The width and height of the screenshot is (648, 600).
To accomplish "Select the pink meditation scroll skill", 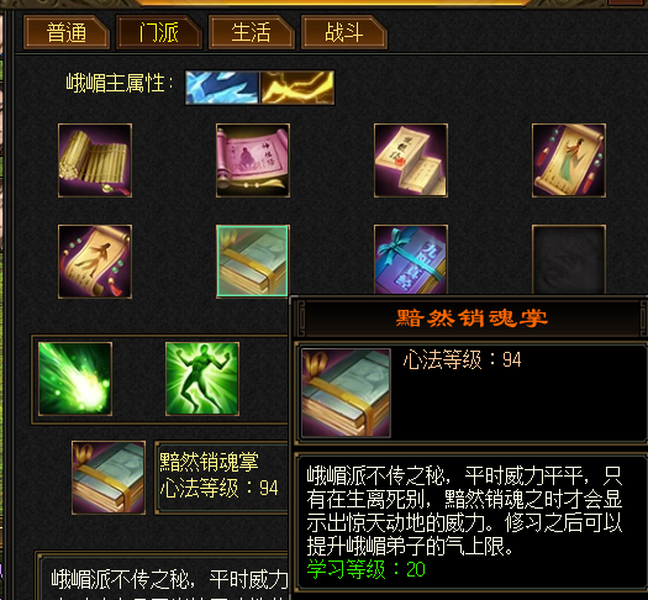I will click(253, 160).
